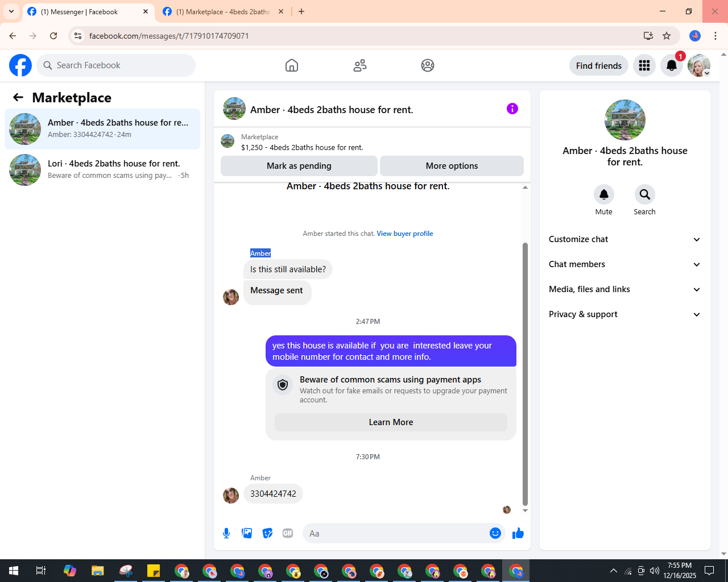728x582 pixels.
Task: View site information icon in address bar
Action: pos(78,36)
